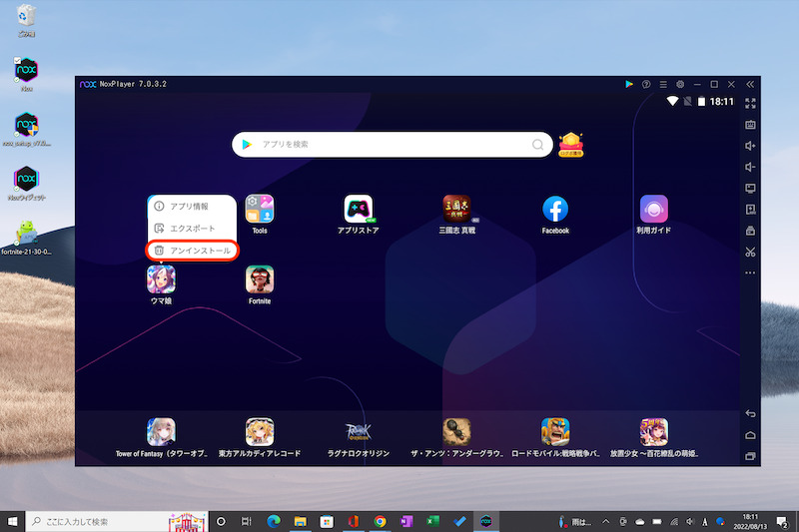Choose エクスポート from the context menu
The width and height of the screenshot is (799, 532).
pos(192,229)
